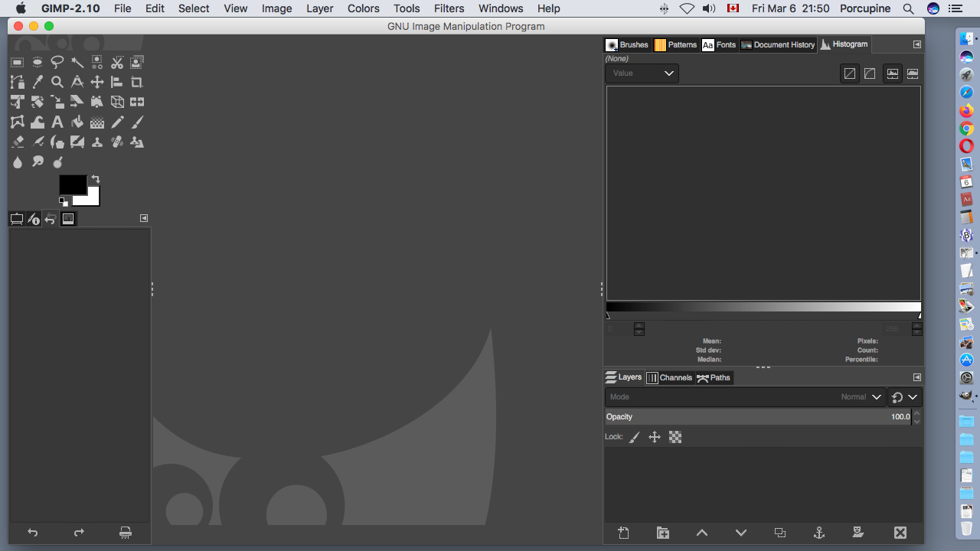980x551 pixels.
Task: Switch to the Patterns tab
Action: pyautogui.click(x=675, y=44)
